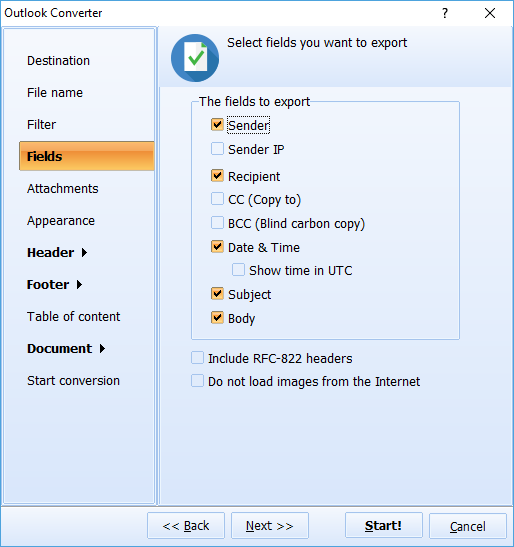Screen dimensions: 514x547
Task: Enable CC (Copy to) field
Action: 217,199
